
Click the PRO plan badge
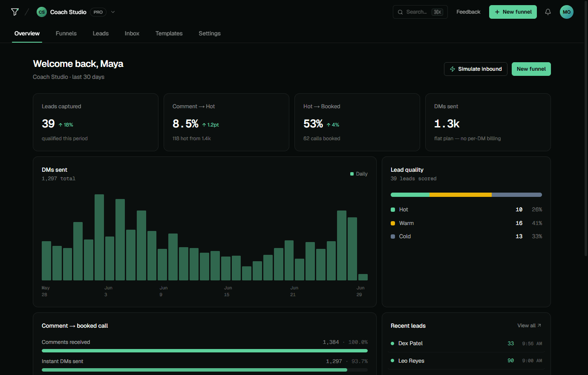click(98, 12)
